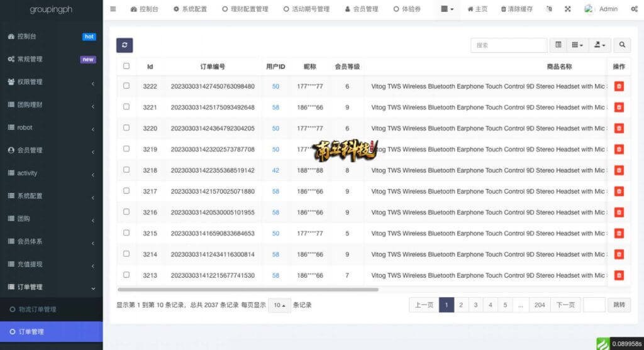Image resolution: width=644 pixels, height=350 pixels.
Task: Click the refresh table button
Action: 125,45
